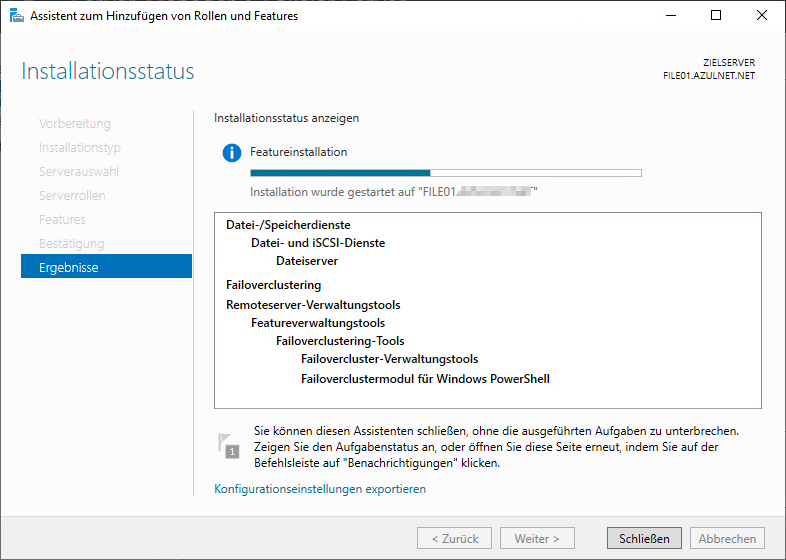This screenshot has height=560, width=786.
Task: Click the installation progress bar
Action: (445, 173)
